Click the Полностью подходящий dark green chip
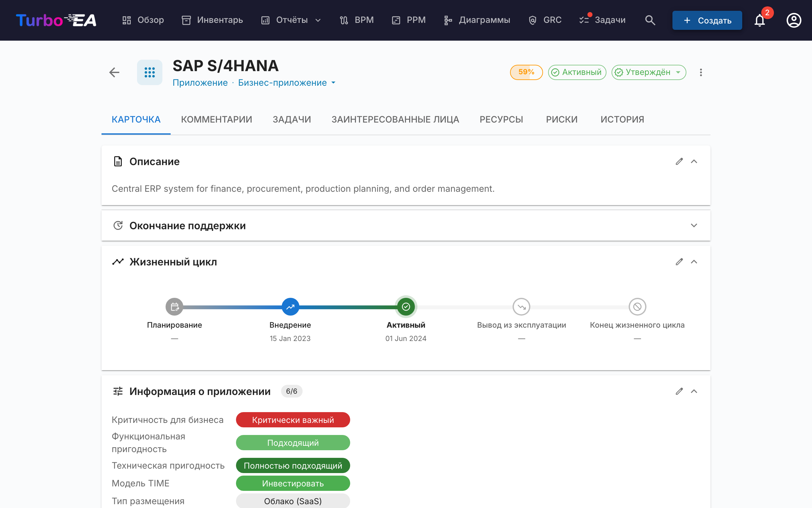Screen dimensions: 812x508 click(x=293, y=466)
